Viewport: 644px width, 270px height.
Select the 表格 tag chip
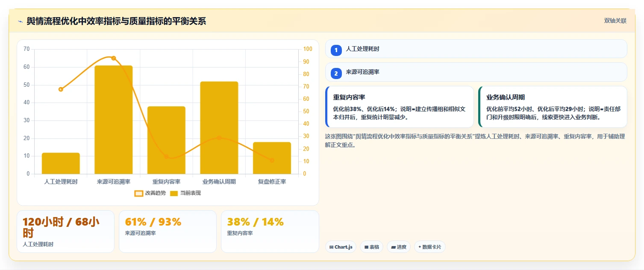(371, 247)
